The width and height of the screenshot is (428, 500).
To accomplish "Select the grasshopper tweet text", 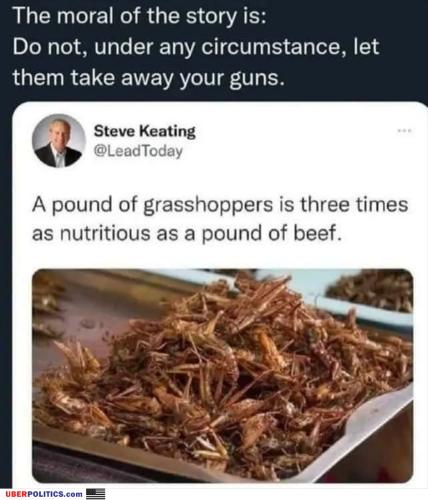I will coord(220,219).
